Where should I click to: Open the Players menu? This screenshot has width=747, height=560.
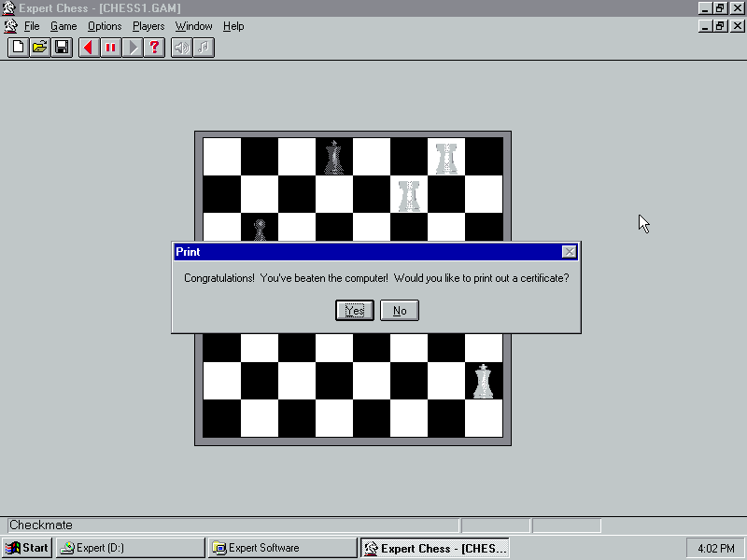click(148, 26)
